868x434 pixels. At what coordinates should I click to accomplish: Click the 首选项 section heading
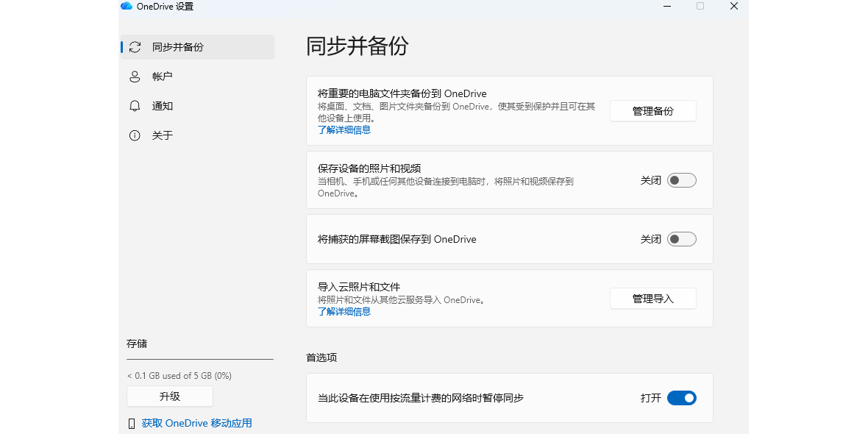pos(321,357)
